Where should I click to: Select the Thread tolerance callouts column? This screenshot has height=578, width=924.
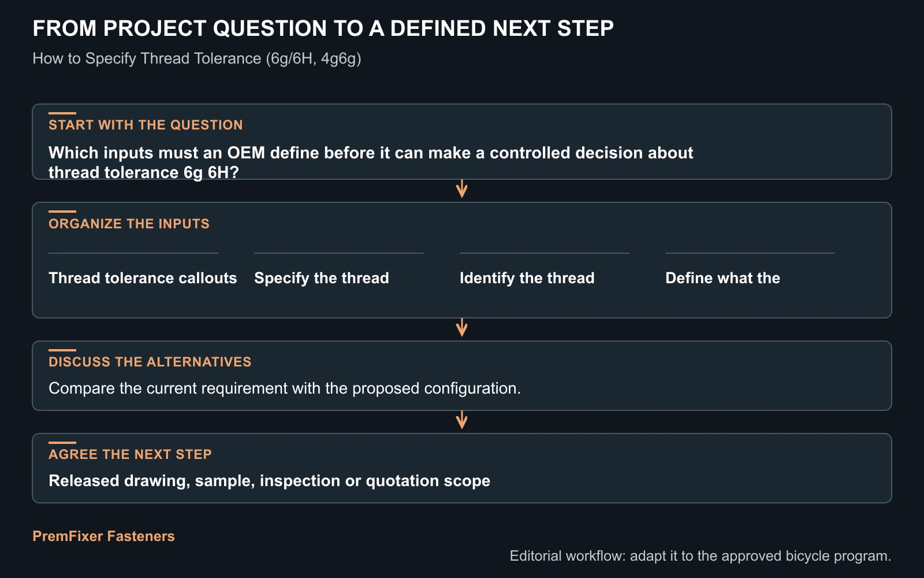[x=143, y=278]
